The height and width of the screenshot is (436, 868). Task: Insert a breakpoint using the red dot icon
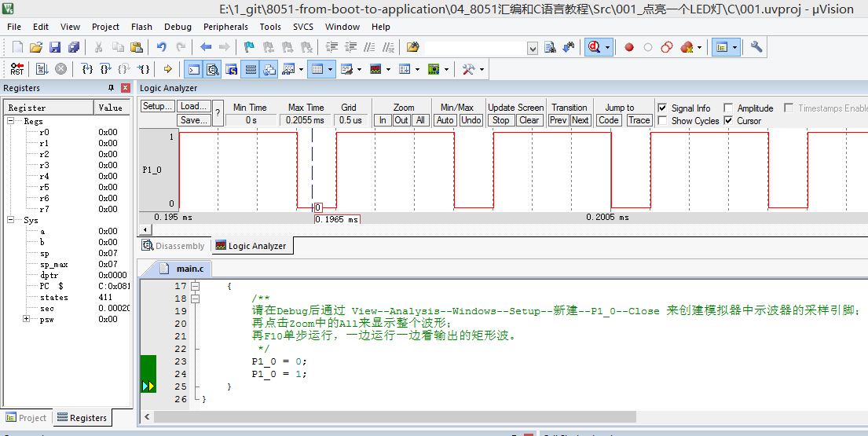coord(629,48)
